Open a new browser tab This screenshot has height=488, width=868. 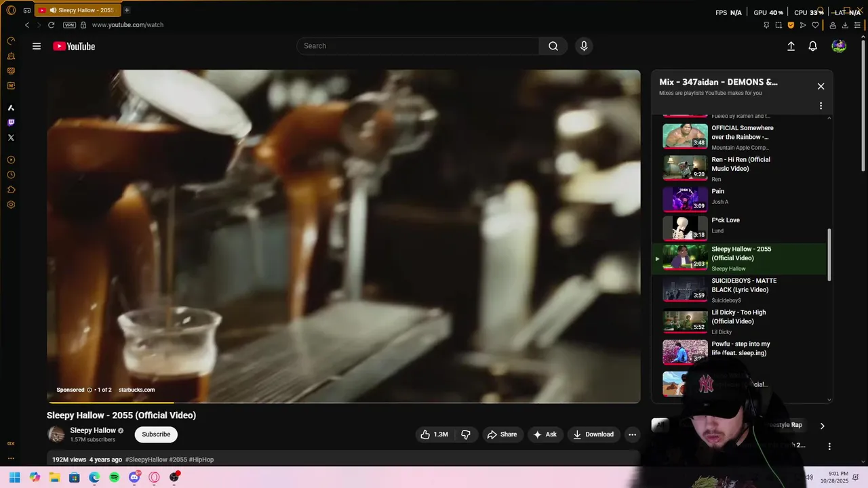[127, 10]
